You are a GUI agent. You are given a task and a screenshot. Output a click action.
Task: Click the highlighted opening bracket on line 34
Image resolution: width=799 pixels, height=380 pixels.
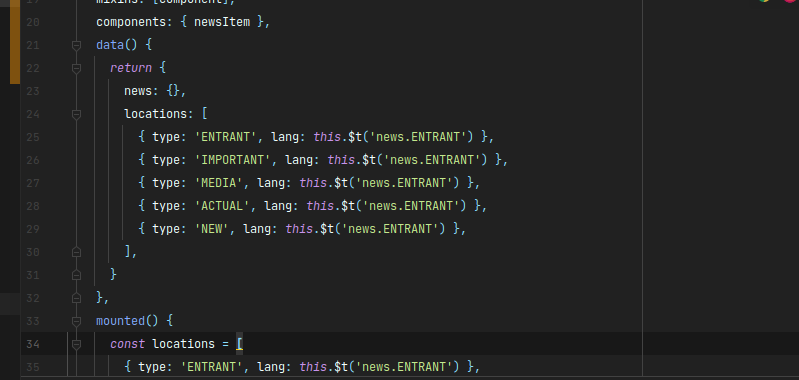click(239, 344)
